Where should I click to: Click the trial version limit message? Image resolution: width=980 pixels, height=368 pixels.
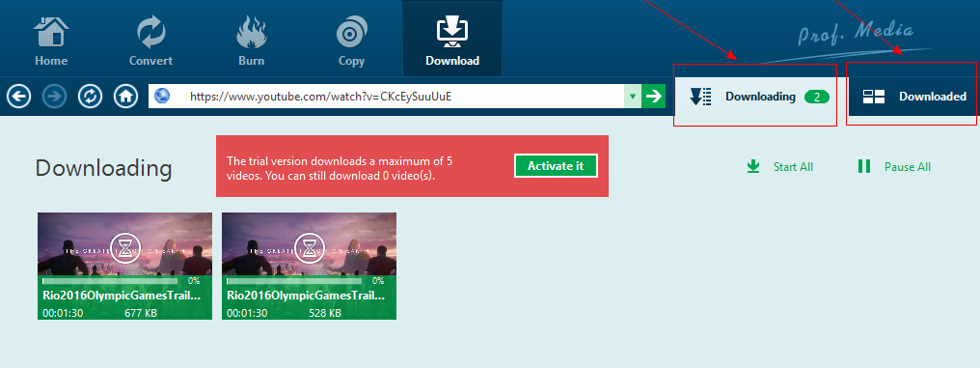pos(340,168)
